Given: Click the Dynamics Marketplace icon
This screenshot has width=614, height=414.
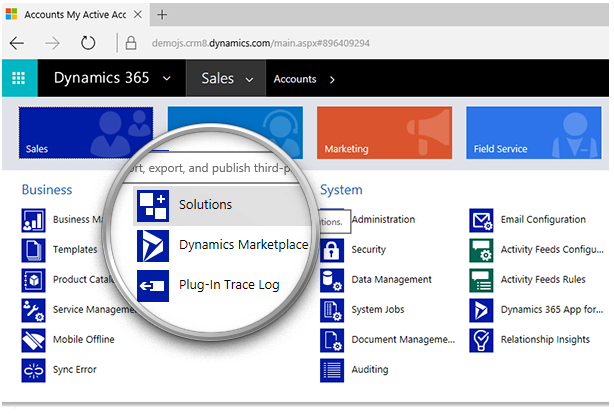Looking at the screenshot, I should (153, 246).
